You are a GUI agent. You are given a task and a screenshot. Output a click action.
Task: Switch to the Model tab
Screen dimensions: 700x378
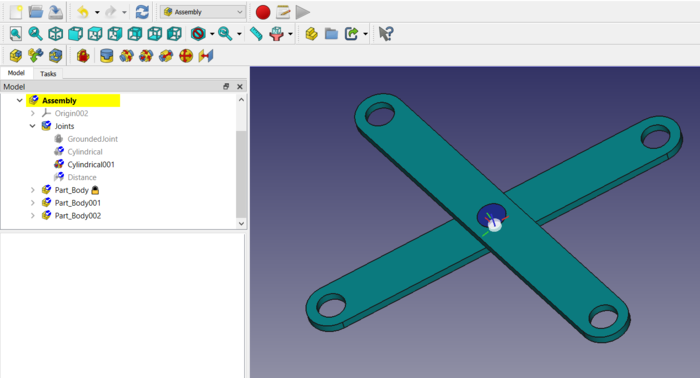click(16, 73)
